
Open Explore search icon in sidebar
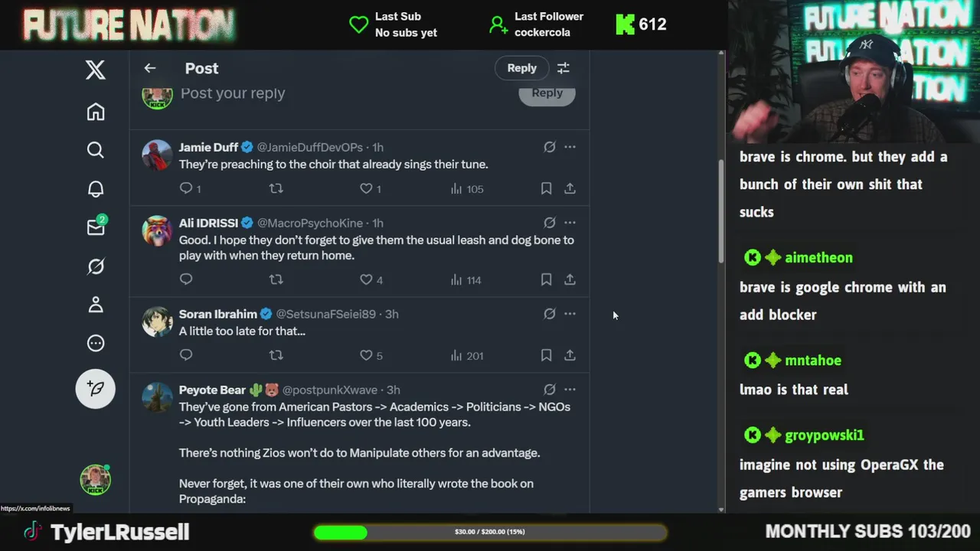[x=96, y=150]
